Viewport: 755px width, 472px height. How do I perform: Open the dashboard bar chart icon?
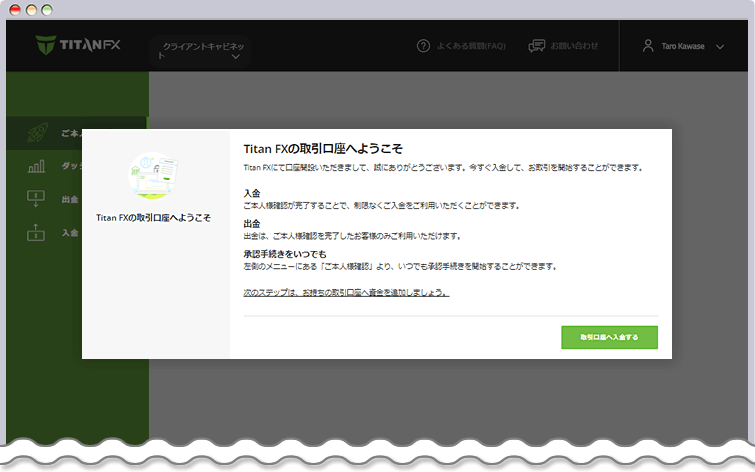tap(36, 166)
